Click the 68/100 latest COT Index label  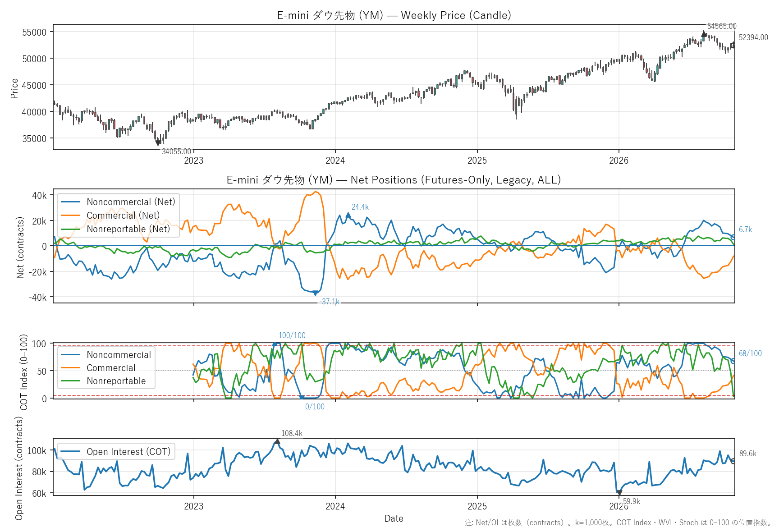click(x=750, y=353)
